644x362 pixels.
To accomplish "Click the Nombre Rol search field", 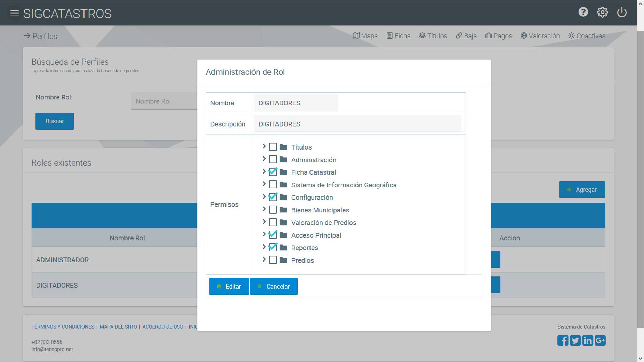I will tap(164, 101).
